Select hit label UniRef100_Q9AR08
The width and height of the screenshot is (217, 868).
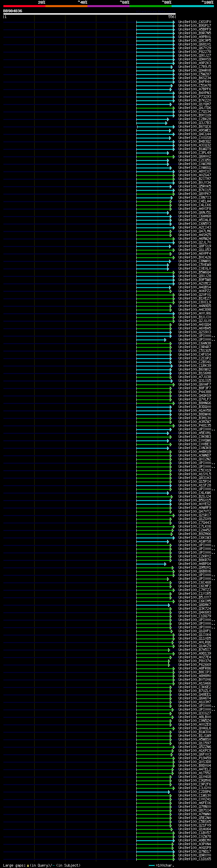point(195,71)
